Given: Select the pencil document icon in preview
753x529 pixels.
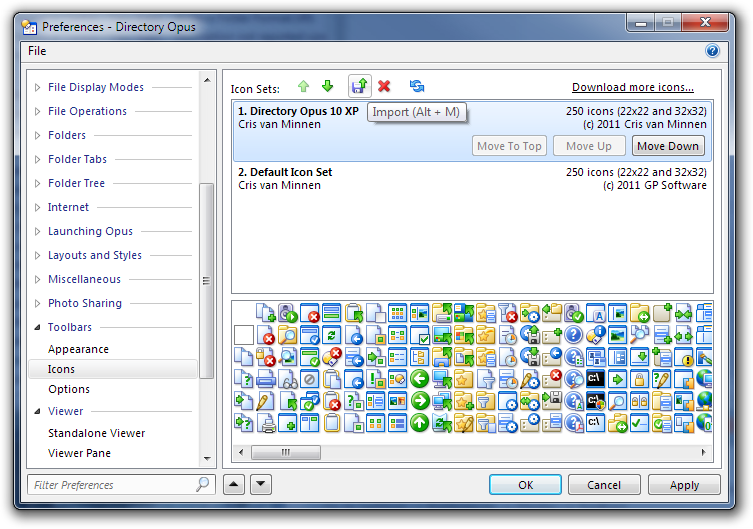Looking at the screenshot, I should click(x=266, y=401).
